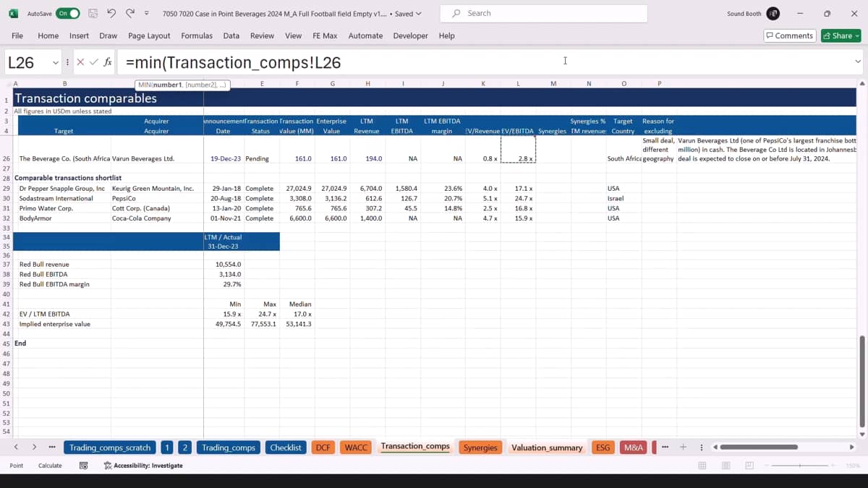The width and height of the screenshot is (868, 488).
Task: Click the hidden sheets ellipsis at left
Action: (52, 448)
